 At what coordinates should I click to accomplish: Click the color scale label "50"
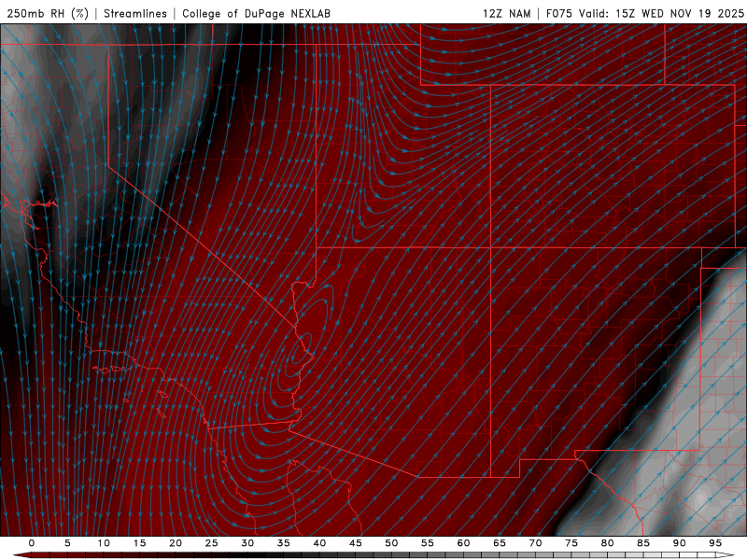tap(391, 543)
